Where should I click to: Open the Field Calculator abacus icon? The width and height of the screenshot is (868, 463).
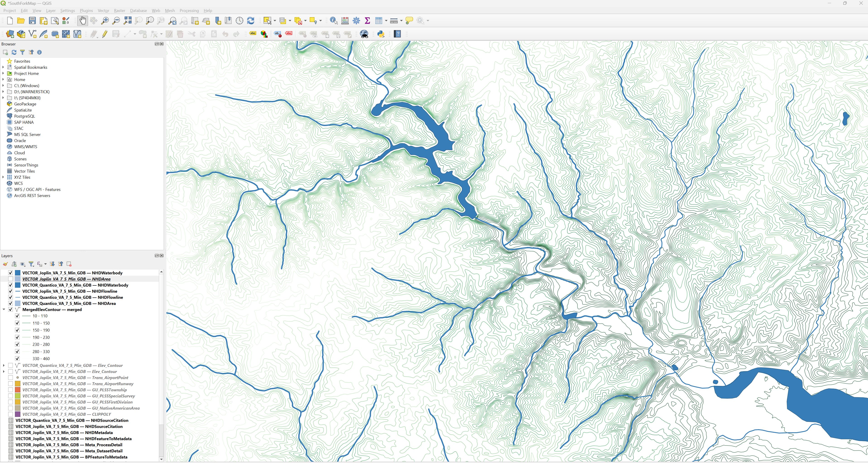point(345,21)
